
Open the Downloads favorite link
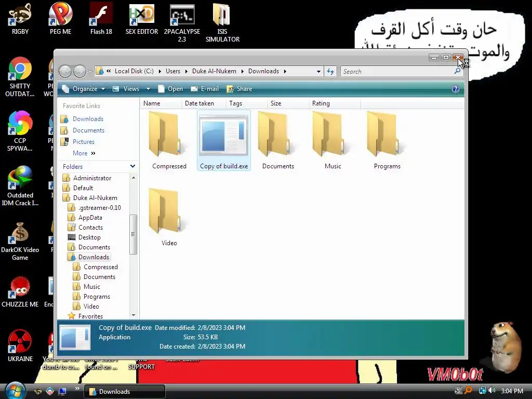tap(87, 119)
